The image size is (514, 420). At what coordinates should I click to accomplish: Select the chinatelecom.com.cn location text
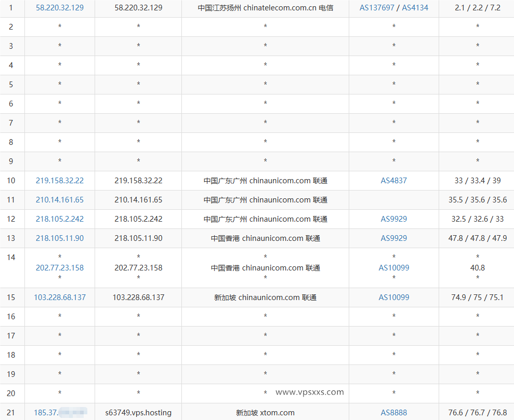266,8
